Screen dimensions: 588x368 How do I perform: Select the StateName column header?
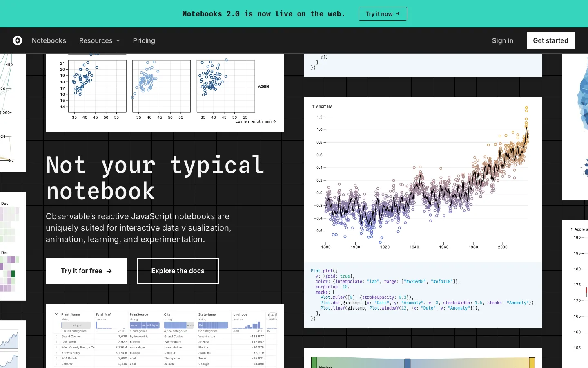tap(207, 314)
